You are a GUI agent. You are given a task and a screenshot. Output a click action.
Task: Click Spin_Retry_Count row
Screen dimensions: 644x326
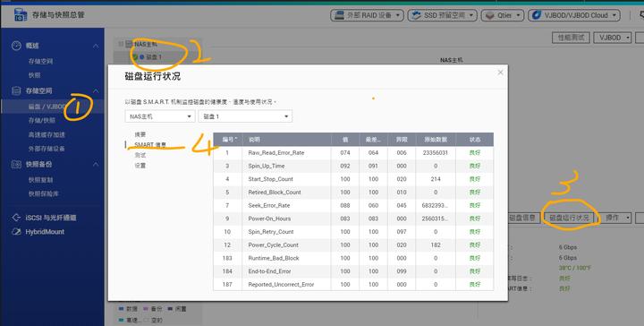pyautogui.click(x=353, y=231)
